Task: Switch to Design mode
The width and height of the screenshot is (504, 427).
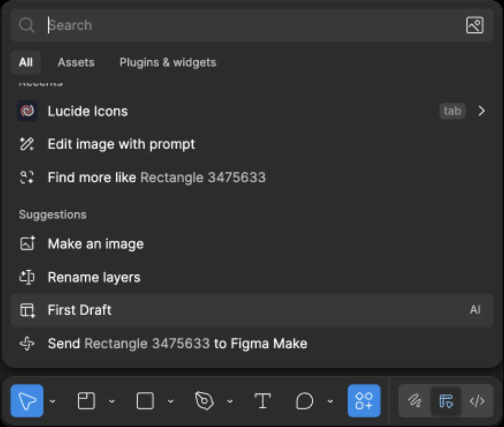Action: tap(446, 401)
